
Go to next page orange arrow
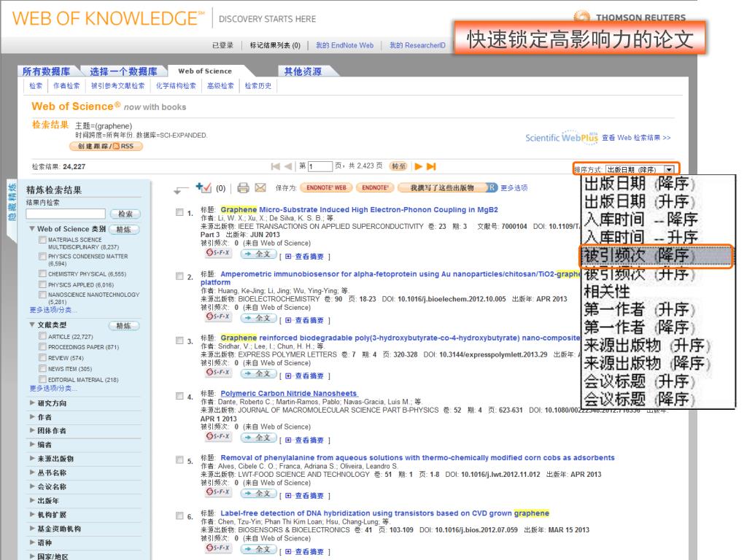click(x=418, y=166)
